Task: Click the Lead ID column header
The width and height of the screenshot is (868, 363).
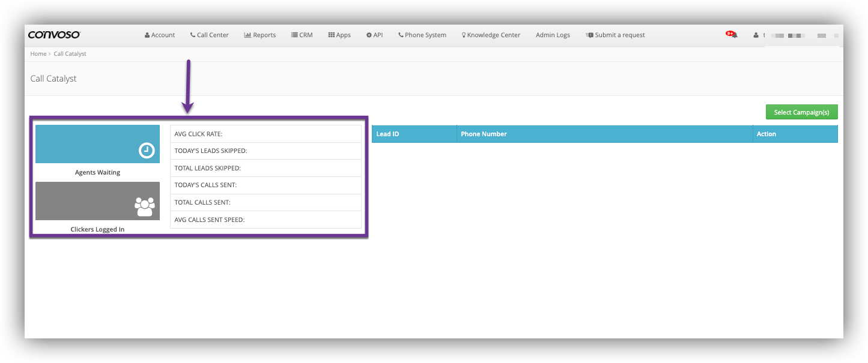Action: click(x=414, y=134)
